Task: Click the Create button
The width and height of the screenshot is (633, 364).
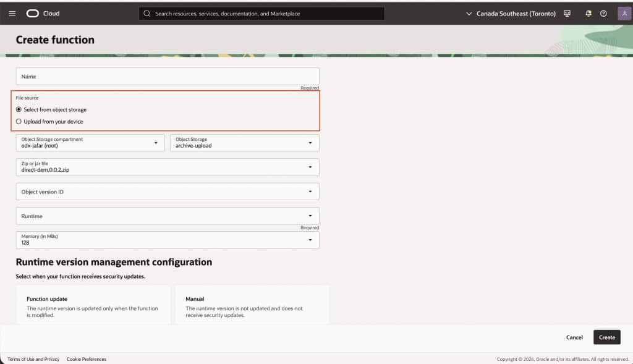Action: coord(607,337)
